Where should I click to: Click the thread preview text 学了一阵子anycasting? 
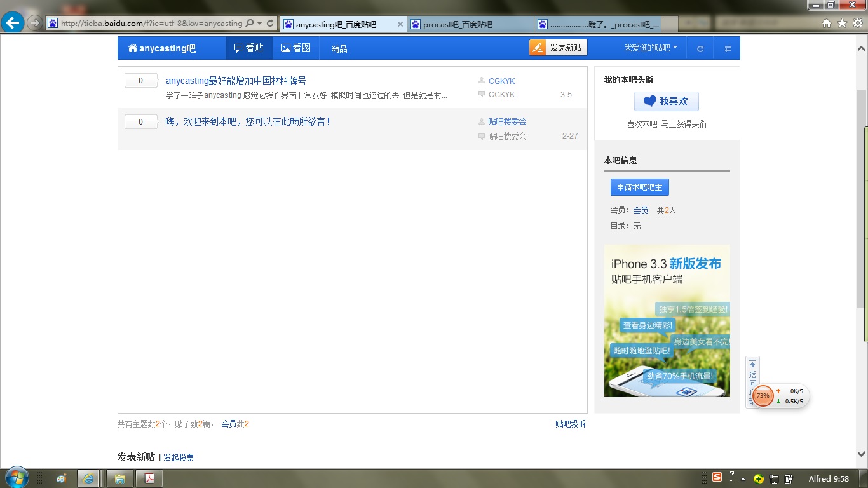pyautogui.click(x=307, y=95)
